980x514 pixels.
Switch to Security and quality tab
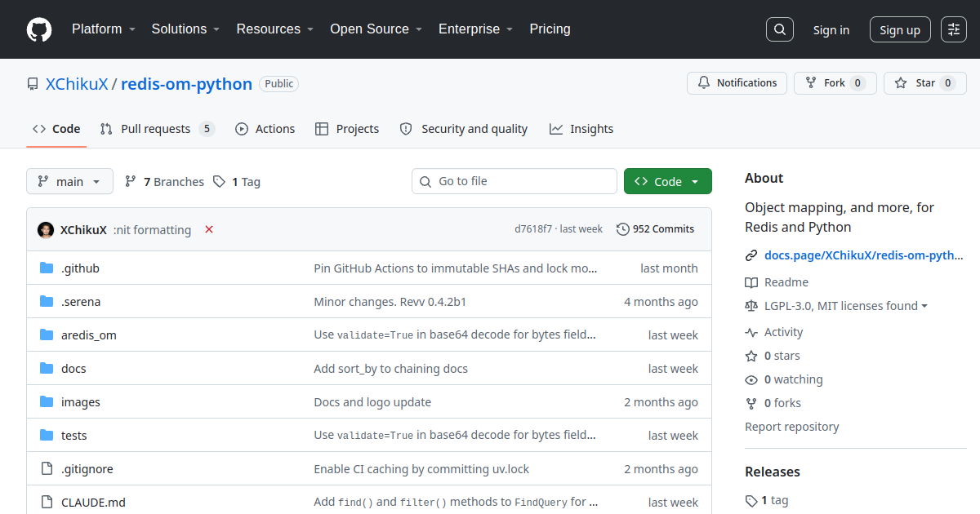(x=464, y=129)
